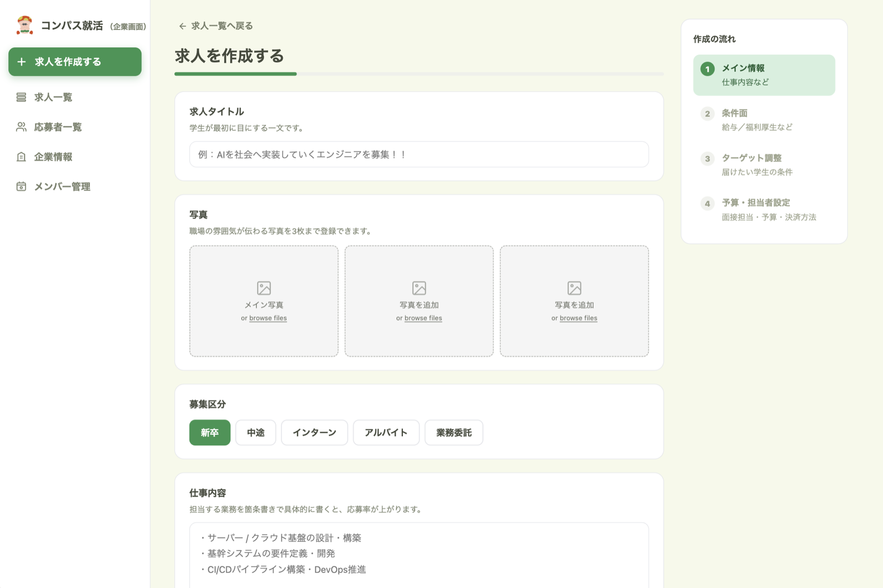This screenshot has width=883, height=588.
Task: Click the 仕事内容 text area
Action: pyautogui.click(x=419, y=555)
